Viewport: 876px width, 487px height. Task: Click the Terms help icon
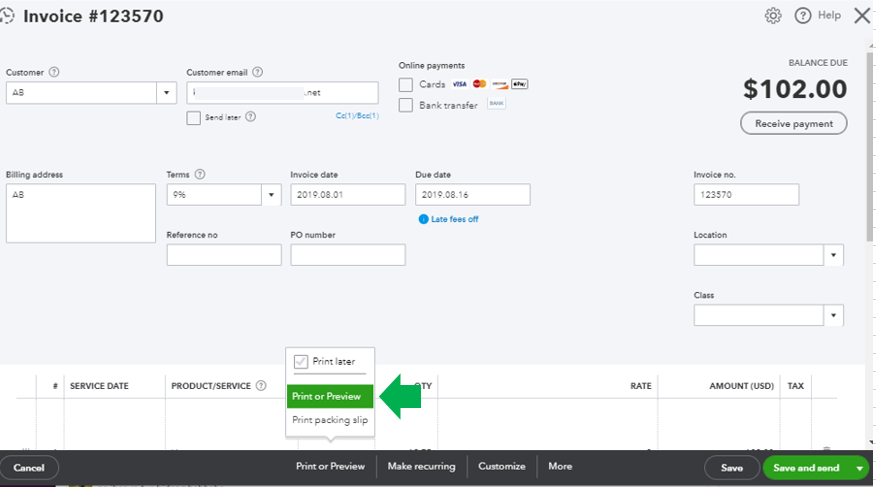(x=200, y=175)
